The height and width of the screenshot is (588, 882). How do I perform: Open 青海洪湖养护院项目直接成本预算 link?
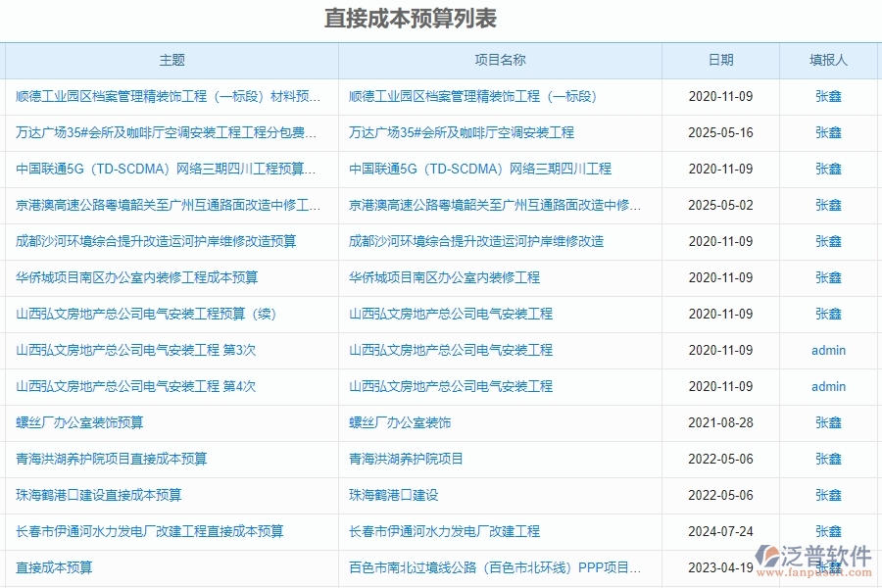point(116,459)
